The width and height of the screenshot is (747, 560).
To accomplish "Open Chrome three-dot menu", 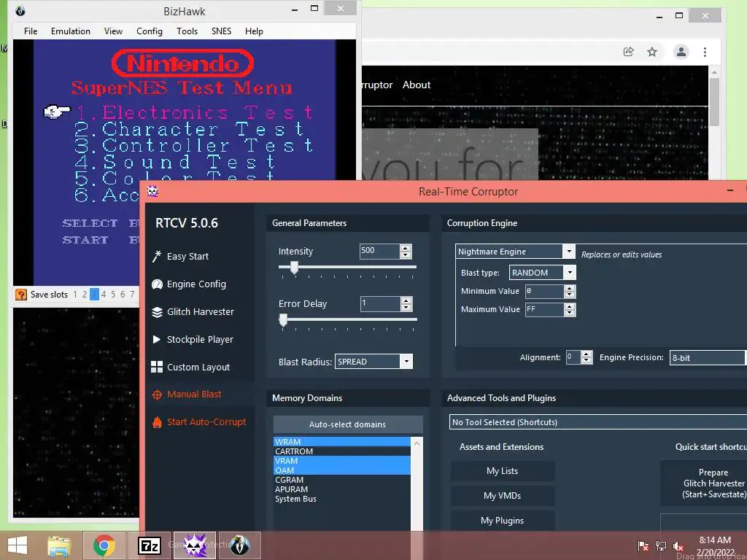I will tap(705, 52).
